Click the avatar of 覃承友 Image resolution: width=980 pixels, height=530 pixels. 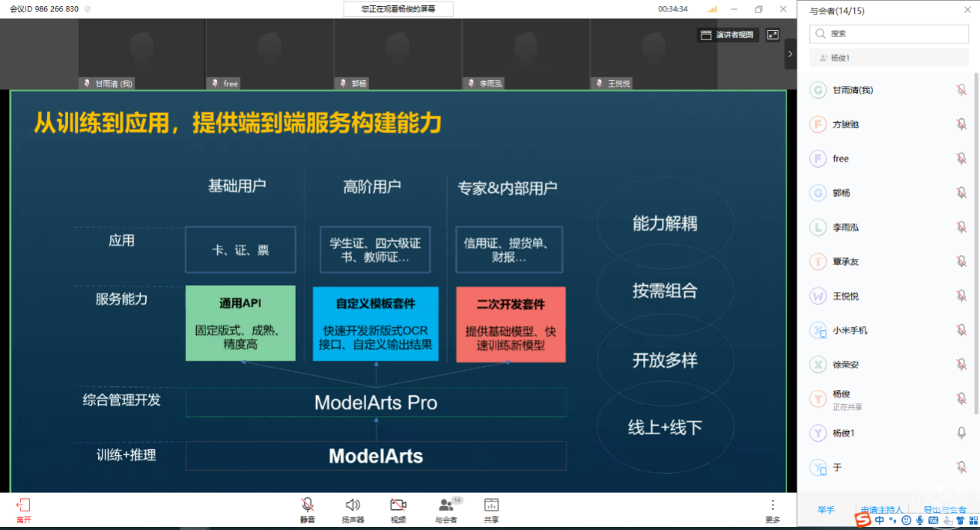[818, 261]
